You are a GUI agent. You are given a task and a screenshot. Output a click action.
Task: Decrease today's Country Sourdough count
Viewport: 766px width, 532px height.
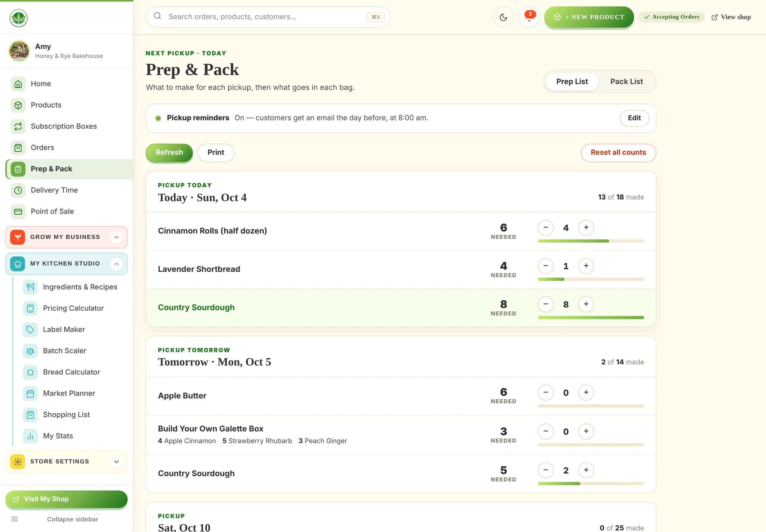(546, 304)
